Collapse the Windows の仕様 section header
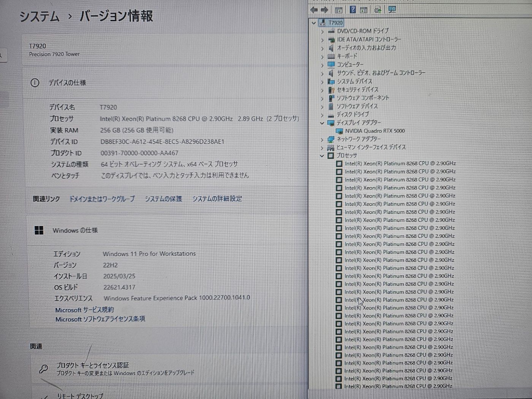This screenshot has width=532, height=399. [x=167, y=231]
